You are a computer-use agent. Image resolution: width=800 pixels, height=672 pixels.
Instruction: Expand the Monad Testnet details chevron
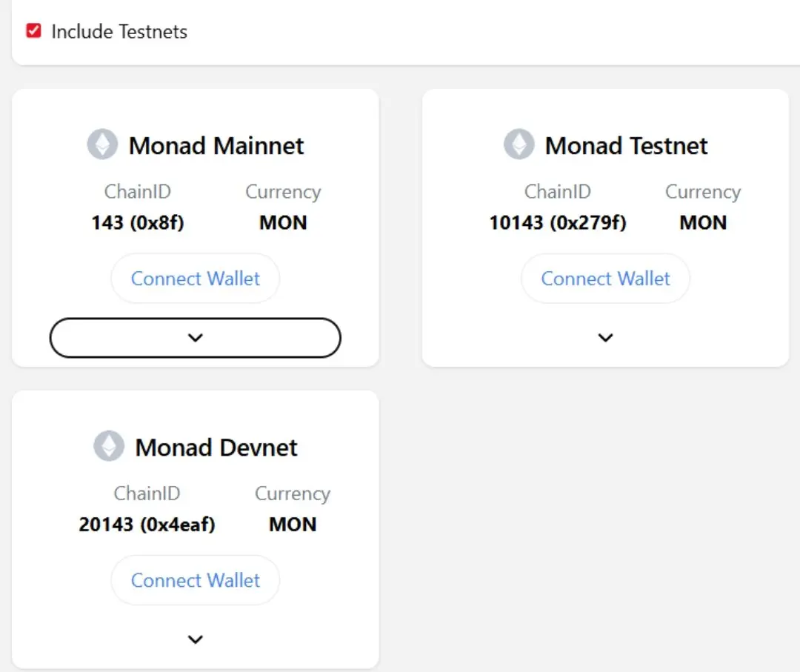pos(606,338)
